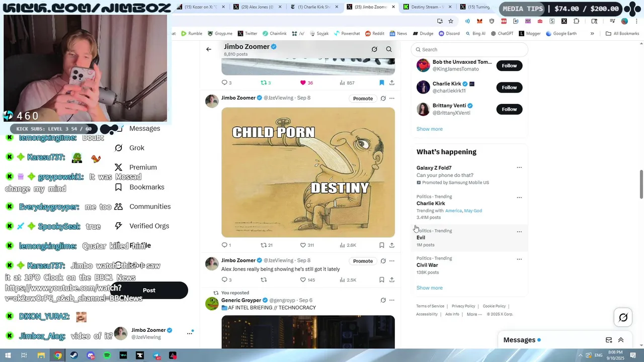Click the back arrow on Jimbo Zoomer profile
The image size is (644, 362).
[x=209, y=49]
